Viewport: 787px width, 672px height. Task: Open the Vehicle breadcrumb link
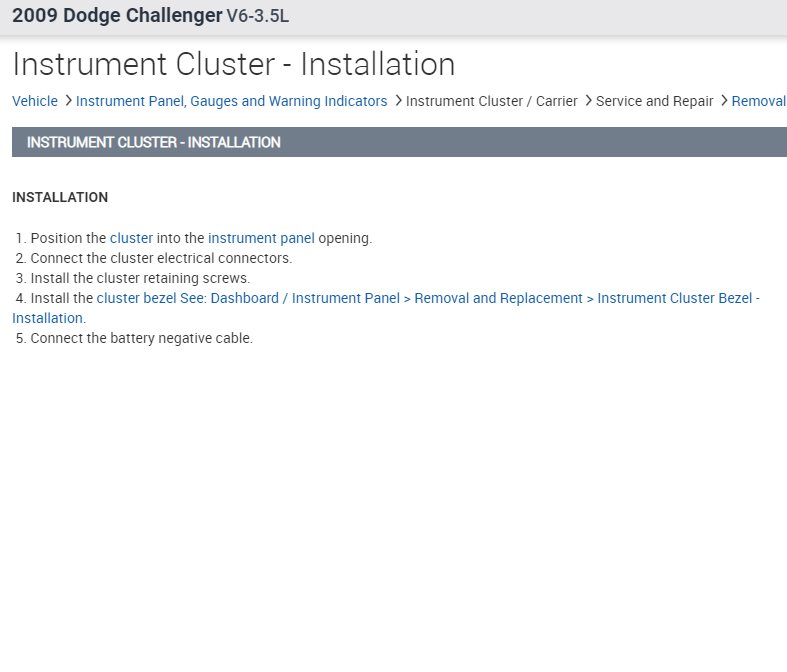pos(35,101)
